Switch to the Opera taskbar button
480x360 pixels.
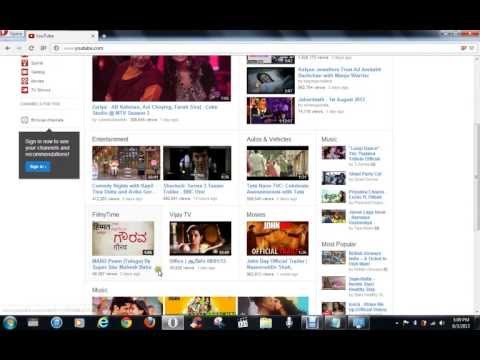pyautogui.click(x=173, y=323)
